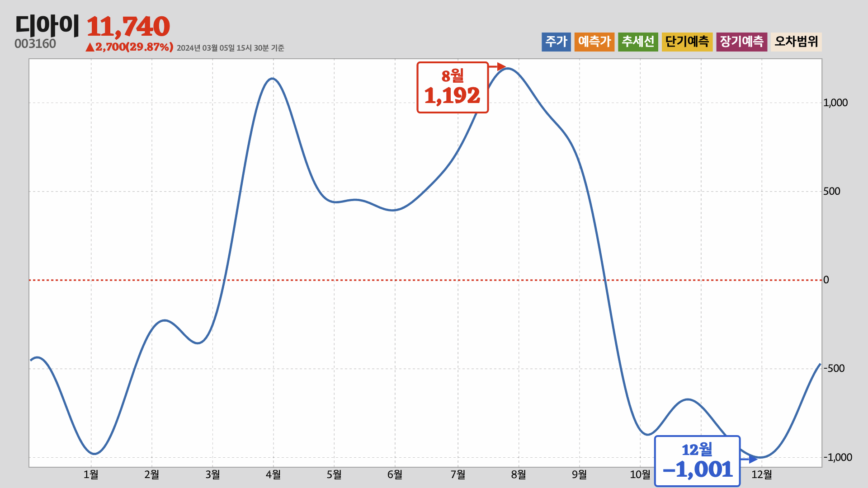Click the 9월 x-axis label
This screenshot has height=488, width=868.
pyautogui.click(x=579, y=474)
